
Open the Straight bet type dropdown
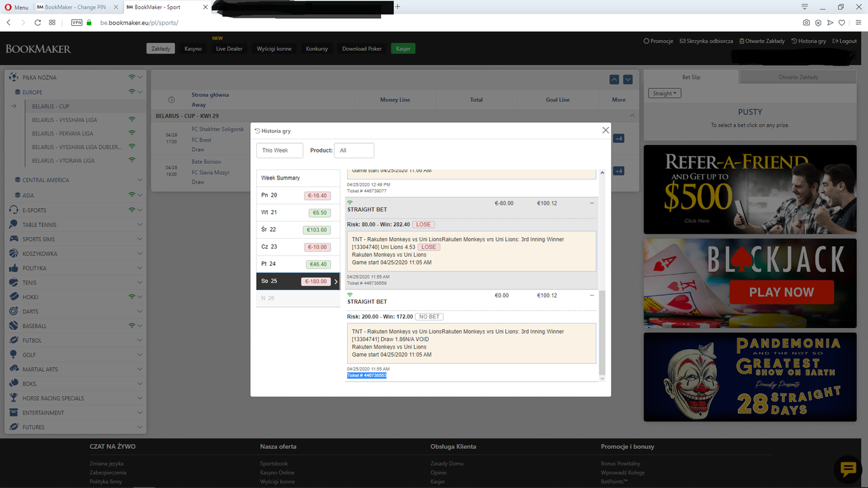click(x=665, y=94)
